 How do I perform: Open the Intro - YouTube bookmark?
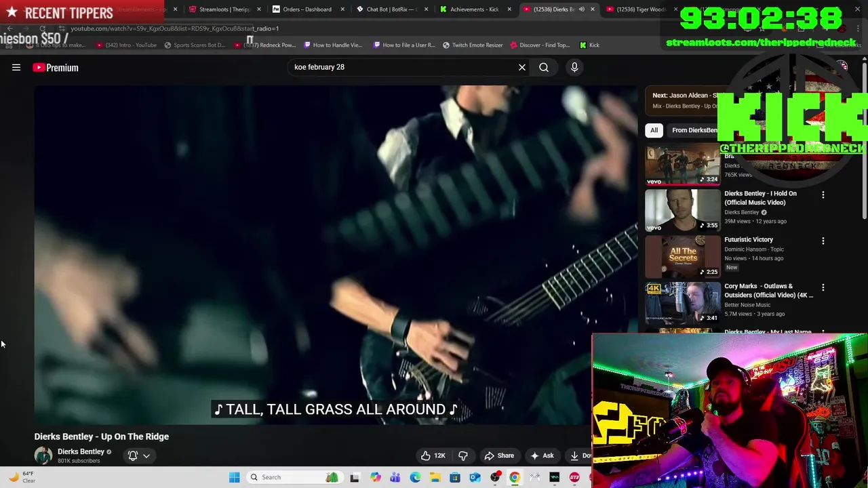click(x=126, y=45)
